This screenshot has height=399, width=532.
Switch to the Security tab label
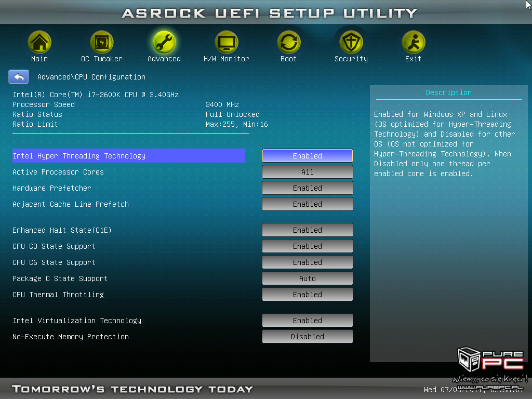(x=351, y=59)
